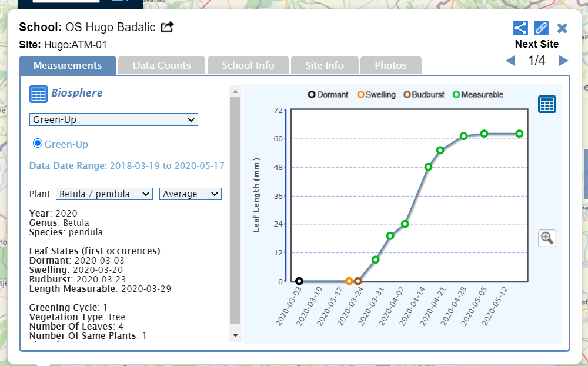Go to previous site arrow
Viewport: 588px width, 366px height.
(510, 61)
